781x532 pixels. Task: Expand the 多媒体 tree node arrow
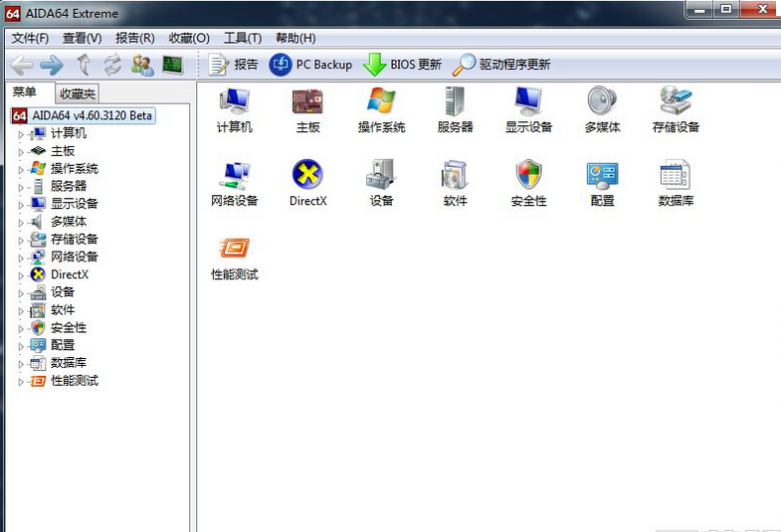(x=21, y=223)
